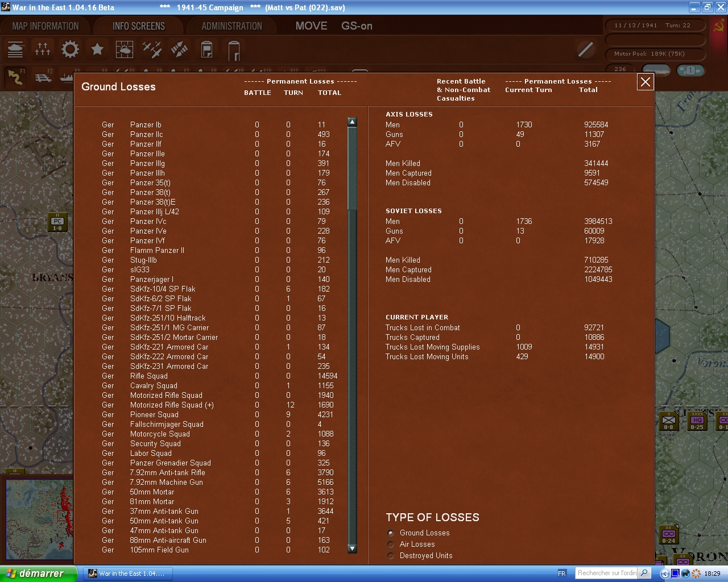This screenshot has height=582, width=728.
Task: Click the Windows search input field
Action: pos(607,573)
